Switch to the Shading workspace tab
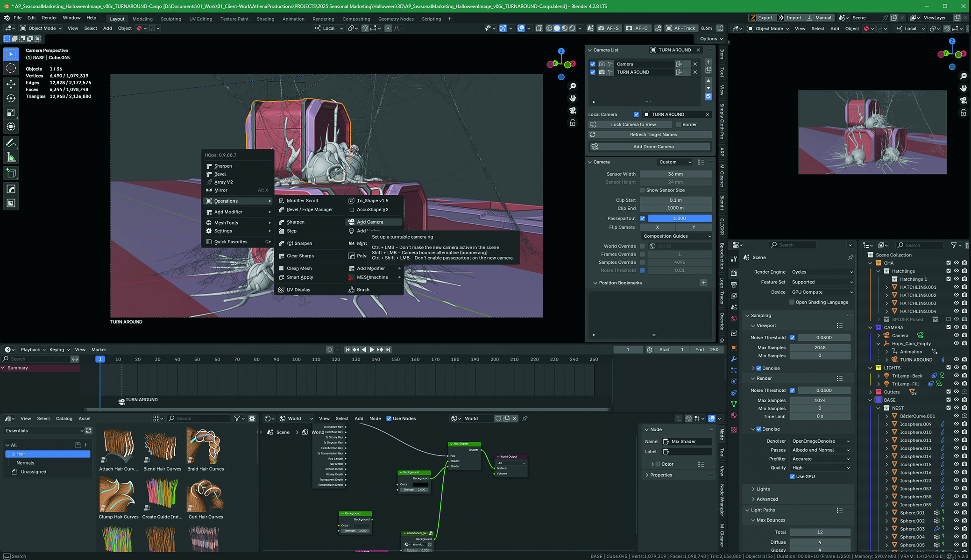The width and height of the screenshot is (971, 560). 265,19
